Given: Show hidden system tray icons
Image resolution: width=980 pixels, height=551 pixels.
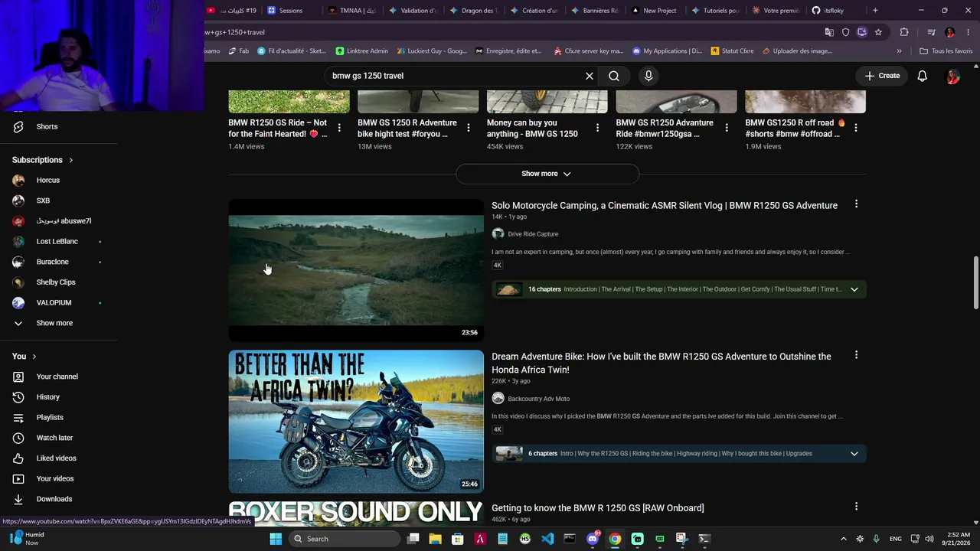Looking at the screenshot, I should 844,539.
